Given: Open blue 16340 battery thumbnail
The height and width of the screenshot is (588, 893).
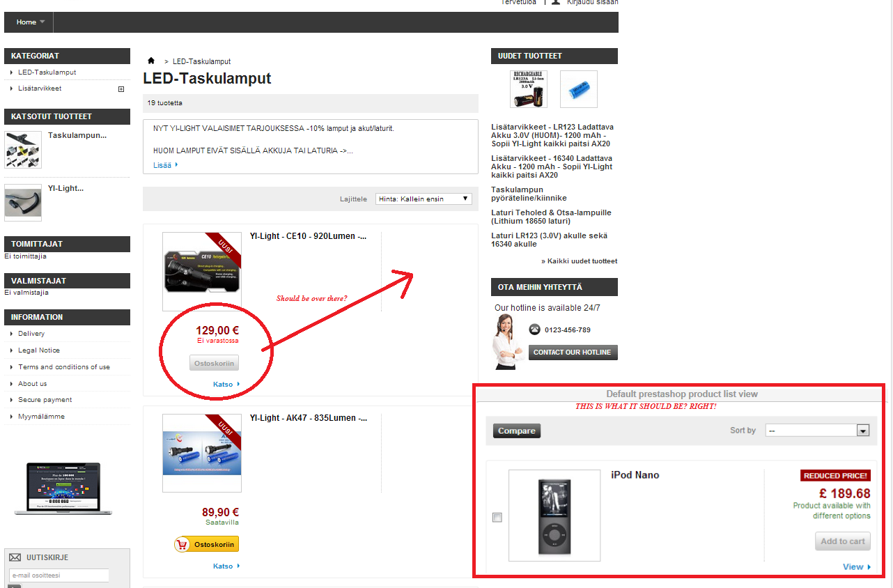Looking at the screenshot, I should 579,89.
